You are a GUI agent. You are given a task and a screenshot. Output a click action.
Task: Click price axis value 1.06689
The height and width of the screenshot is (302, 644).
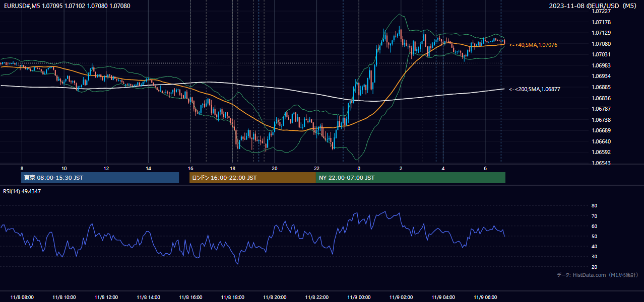pyautogui.click(x=601, y=130)
